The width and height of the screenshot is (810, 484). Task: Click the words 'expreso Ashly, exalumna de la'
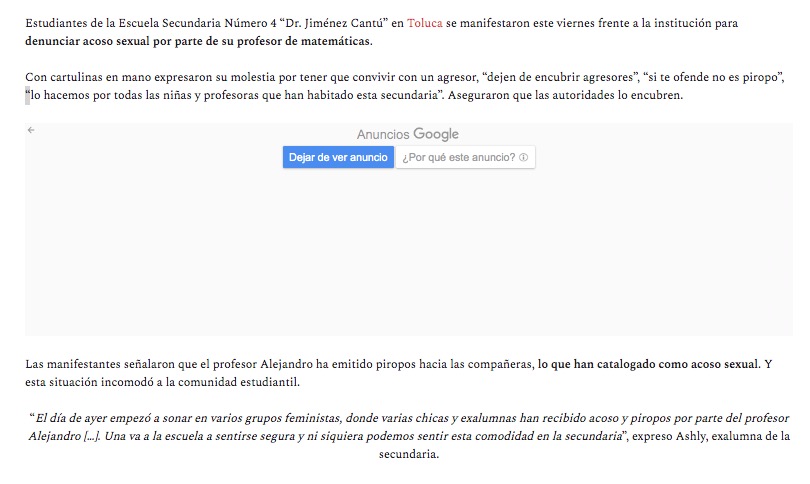(711, 436)
